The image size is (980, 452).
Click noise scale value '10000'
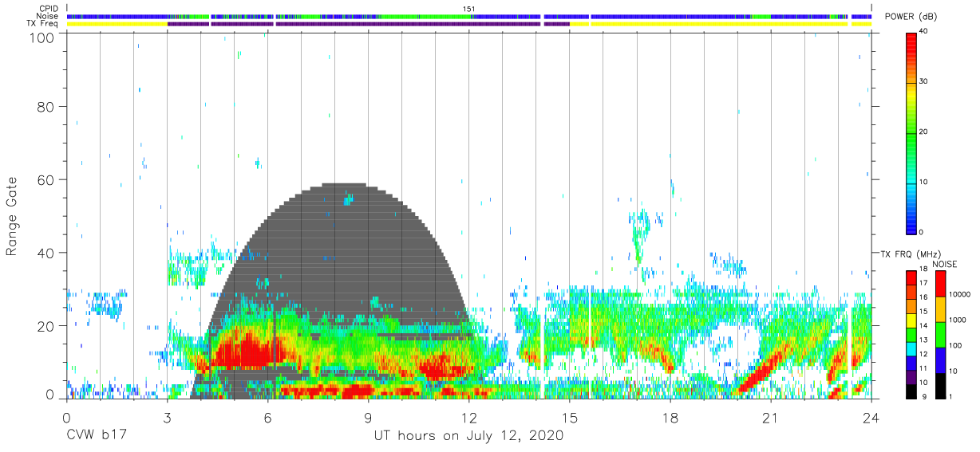[x=962, y=294]
